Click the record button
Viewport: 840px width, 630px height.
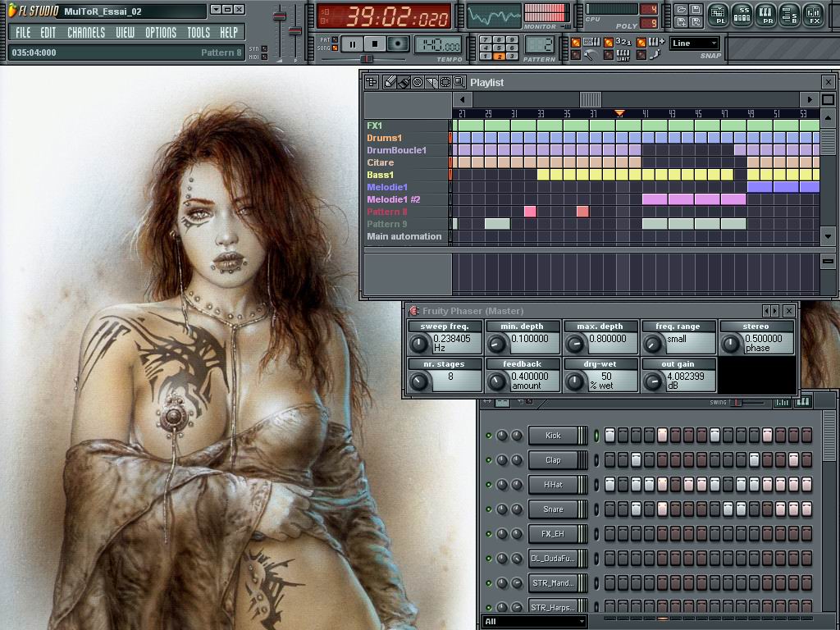click(x=398, y=44)
